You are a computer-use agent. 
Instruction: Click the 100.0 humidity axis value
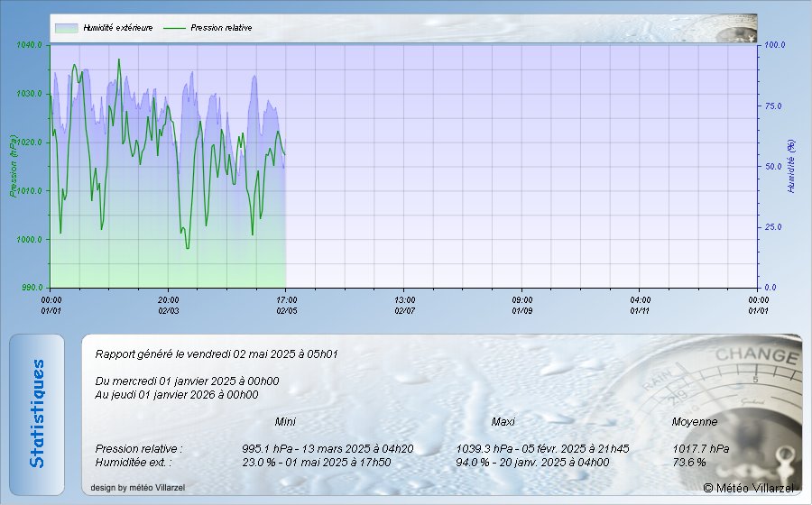tap(775, 45)
